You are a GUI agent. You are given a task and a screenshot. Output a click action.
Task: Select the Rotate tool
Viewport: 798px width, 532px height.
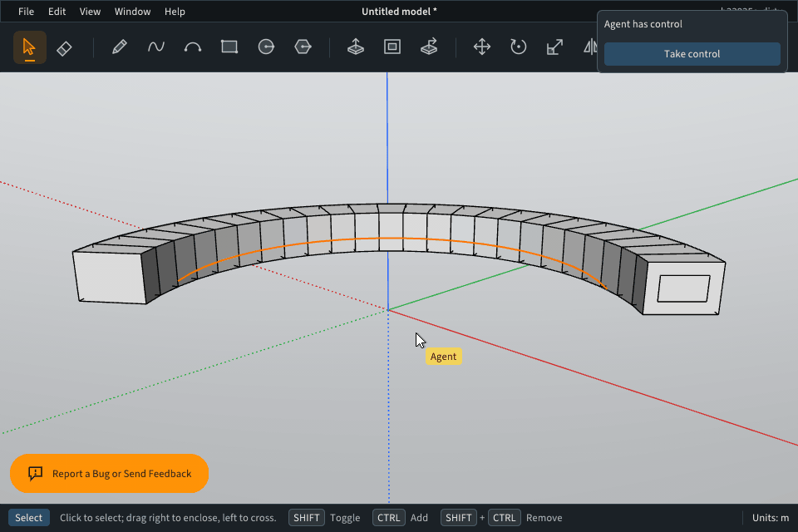pos(518,47)
